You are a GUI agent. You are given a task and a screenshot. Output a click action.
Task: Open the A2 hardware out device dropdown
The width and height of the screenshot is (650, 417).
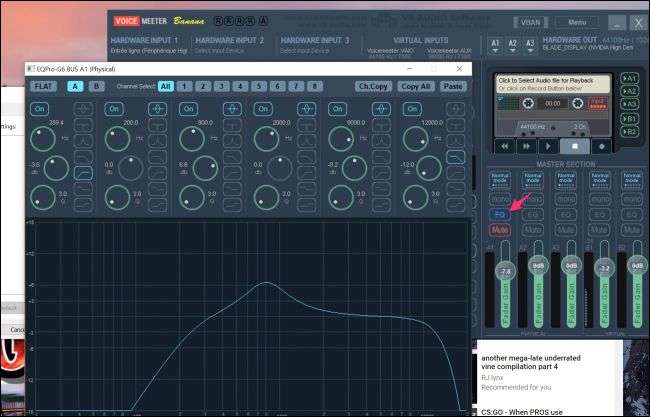(x=514, y=43)
